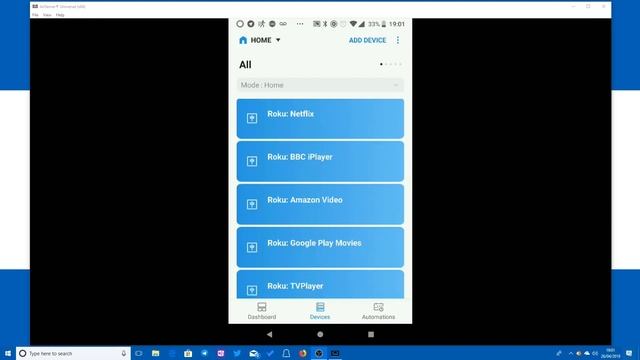Expand the HOME location dropdown arrow
Viewport: 640px width, 360px height.
[278, 40]
